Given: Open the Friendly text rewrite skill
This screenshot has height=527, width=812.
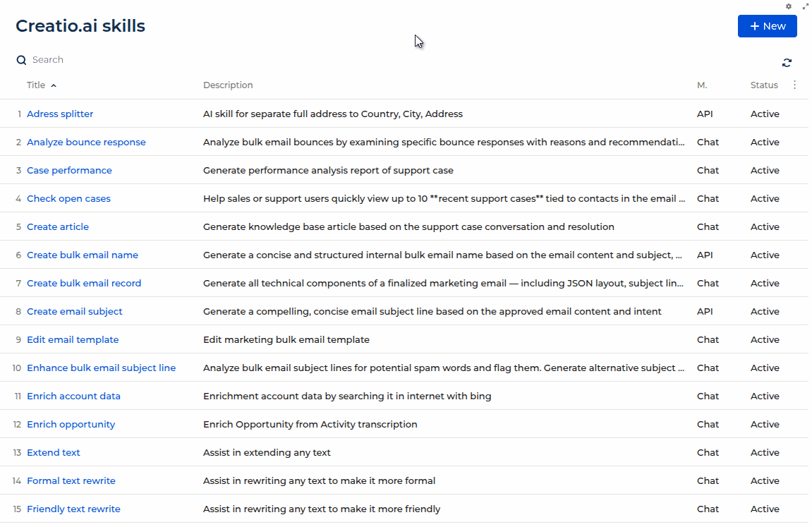Looking at the screenshot, I should (73, 509).
